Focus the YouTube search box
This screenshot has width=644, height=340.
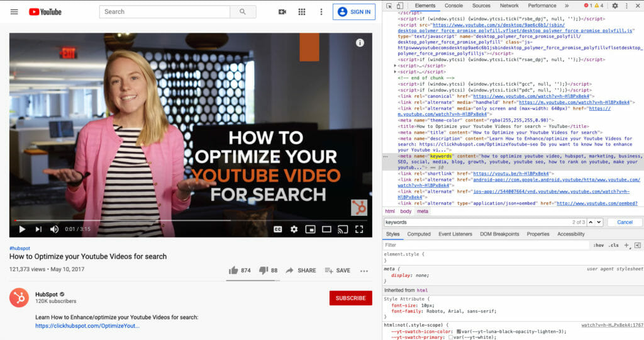[x=165, y=12]
